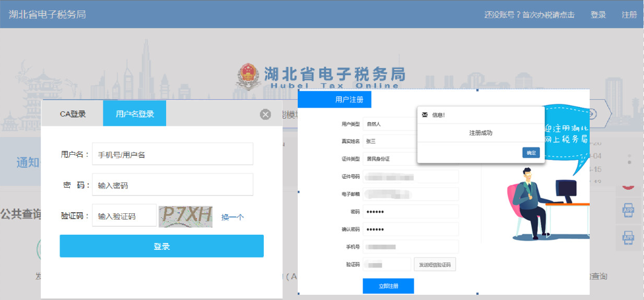Click the 立即注册 button

[388, 286]
